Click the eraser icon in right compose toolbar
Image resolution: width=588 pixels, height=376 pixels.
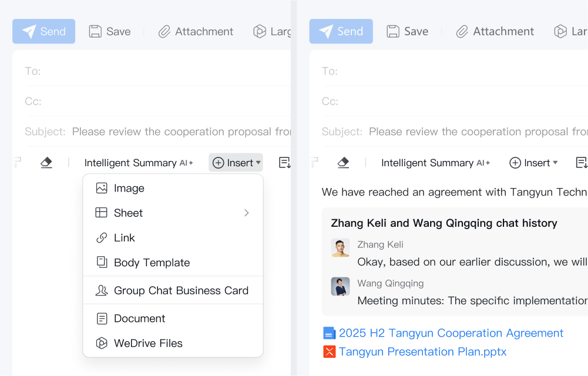click(x=344, y=163)
